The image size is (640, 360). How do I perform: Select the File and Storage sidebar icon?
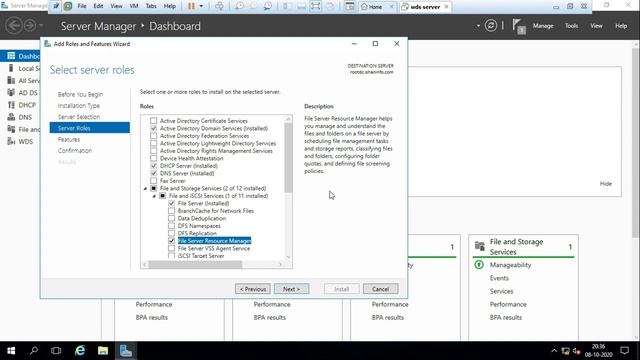click(x=11, y=129)
